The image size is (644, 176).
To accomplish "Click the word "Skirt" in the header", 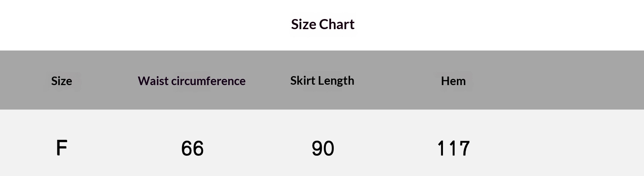I will [302, 80].
